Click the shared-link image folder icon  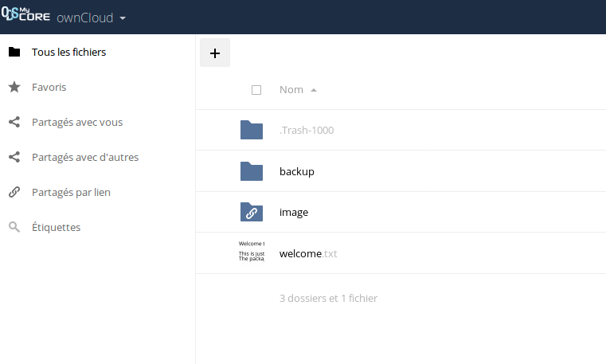pos(252,213)
